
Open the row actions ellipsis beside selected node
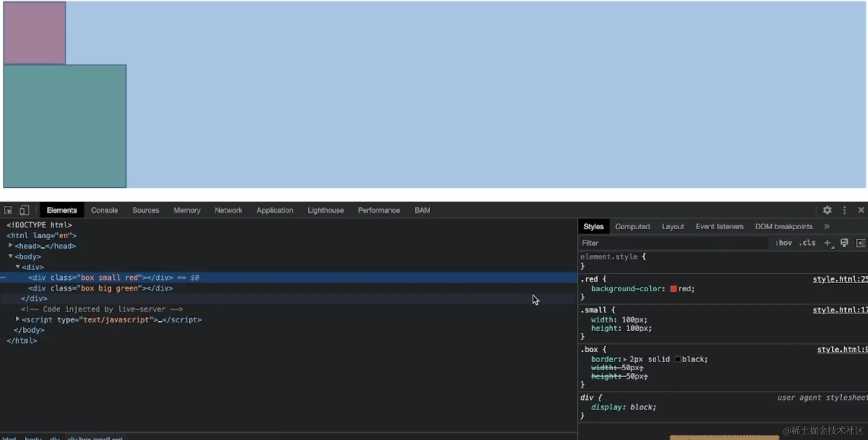click(x=3, y=278)
